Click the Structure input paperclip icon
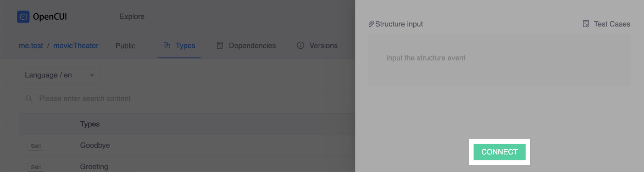 point(371,24)
